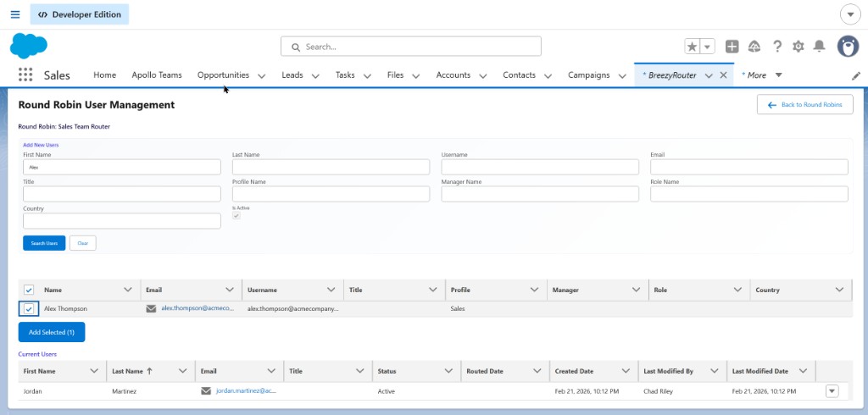Open the user profile avatar
The height and width of the screenshot is (415, 868).
coord(848,47)
